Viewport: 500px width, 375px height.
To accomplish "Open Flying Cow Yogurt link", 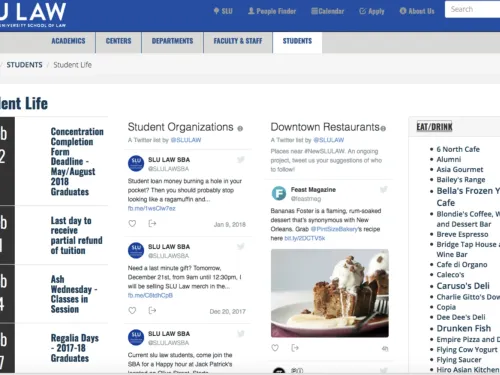I will [x=467, y=350].
